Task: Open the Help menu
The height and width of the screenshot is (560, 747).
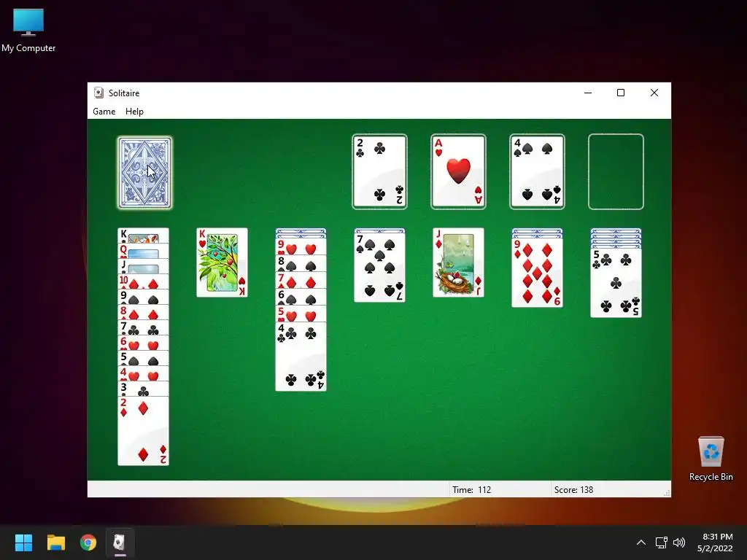Action: coord(134,112)
